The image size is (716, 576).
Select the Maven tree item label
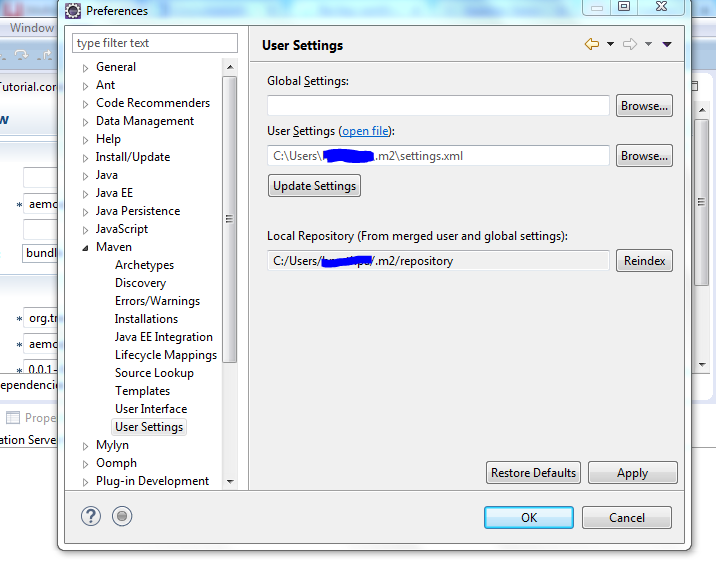click(114, 247)
